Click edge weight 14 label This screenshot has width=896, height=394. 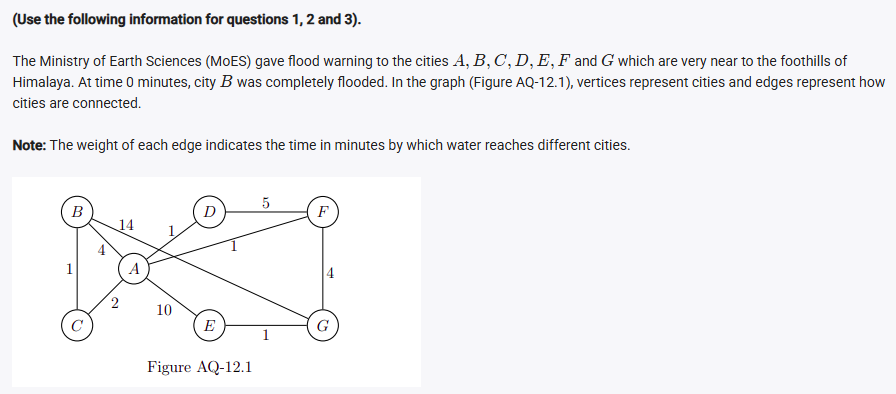tap(126, 226)
